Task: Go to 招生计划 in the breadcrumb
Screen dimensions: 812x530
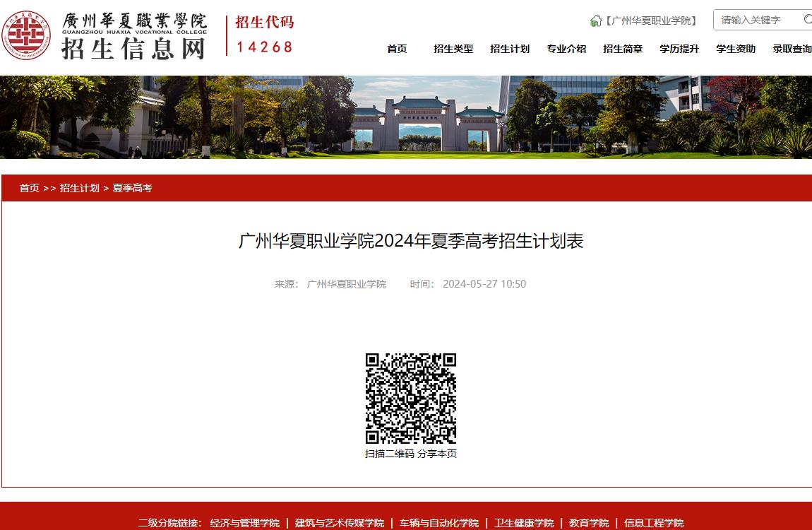Action: [x=79, y=188]
